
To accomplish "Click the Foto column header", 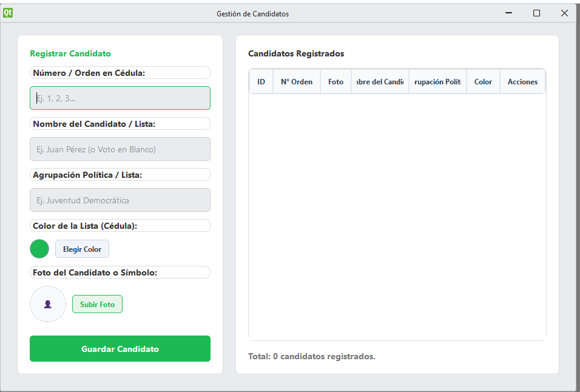I will [x=336, y=82].
